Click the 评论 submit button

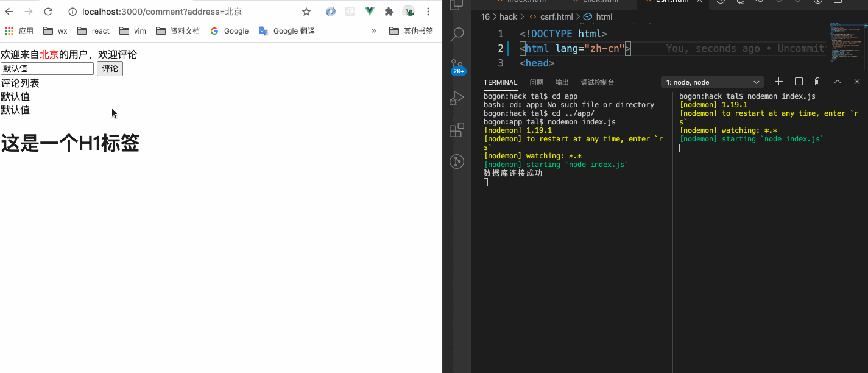click(x=110, y=68)
